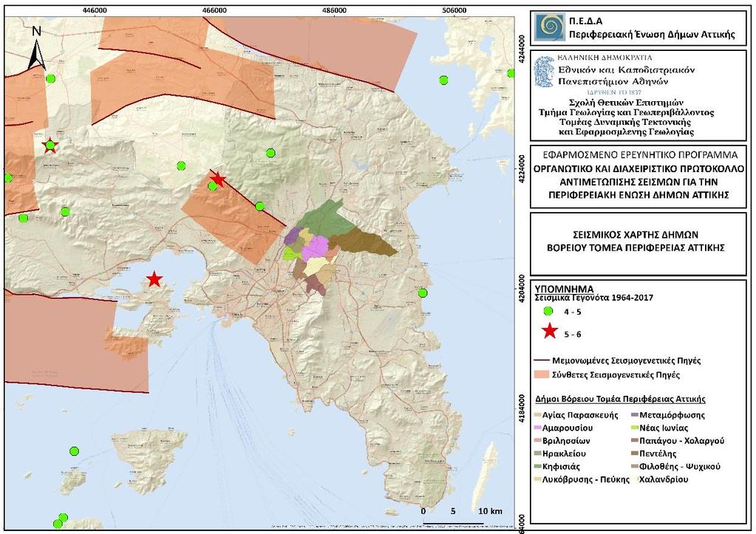
Task: Click the 486000 easting label
Action: 335,10
